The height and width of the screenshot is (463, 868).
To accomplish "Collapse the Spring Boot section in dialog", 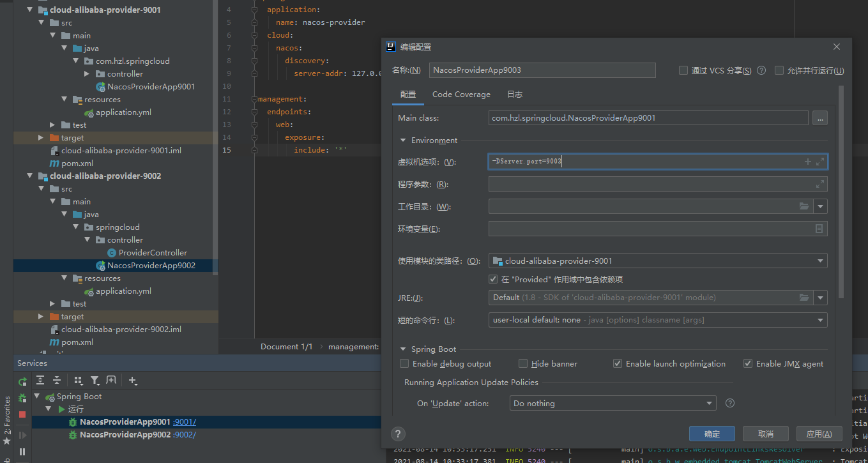I will (403, 349).
